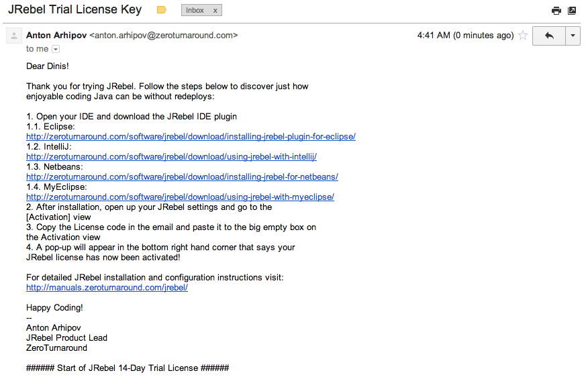This screenshot has height=381, width=588.
Task: Star this email from Anton Arhipov
Action: click(523, 36)
